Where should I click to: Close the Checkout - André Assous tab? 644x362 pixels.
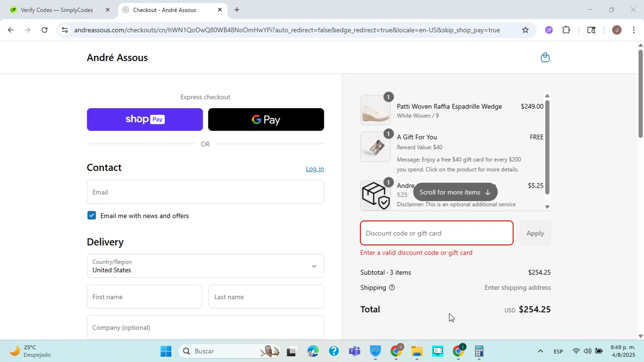(x=220, y=10)
